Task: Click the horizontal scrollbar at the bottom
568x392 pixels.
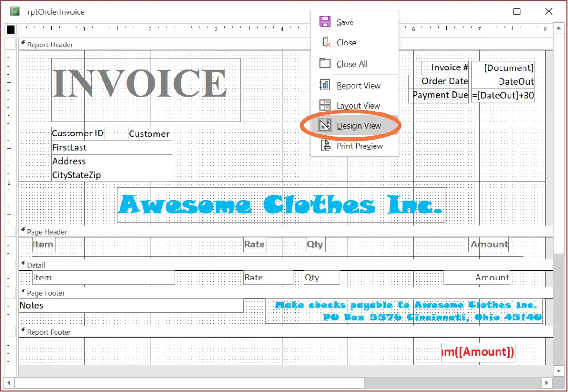Action: tap(192, 382)
